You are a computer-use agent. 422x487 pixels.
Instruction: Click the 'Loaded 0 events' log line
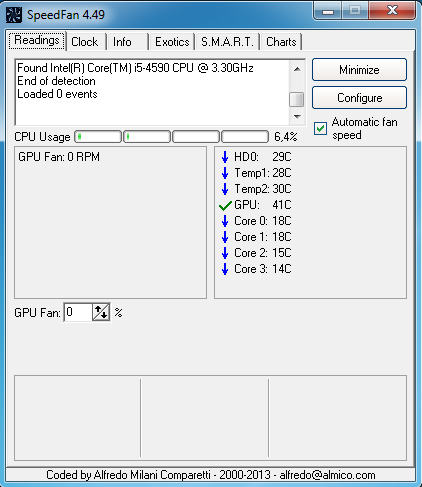[57, 94]
